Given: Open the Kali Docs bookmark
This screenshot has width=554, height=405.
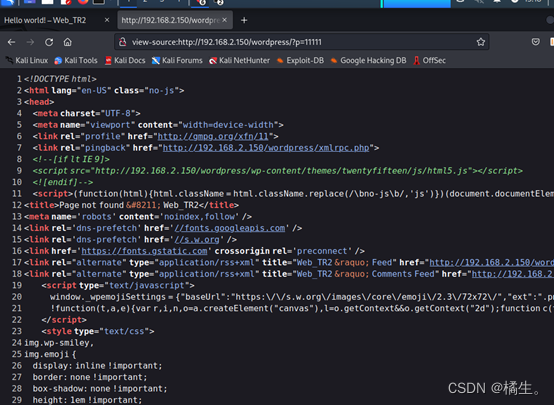Looking at the screenshot, I should 125,60.
